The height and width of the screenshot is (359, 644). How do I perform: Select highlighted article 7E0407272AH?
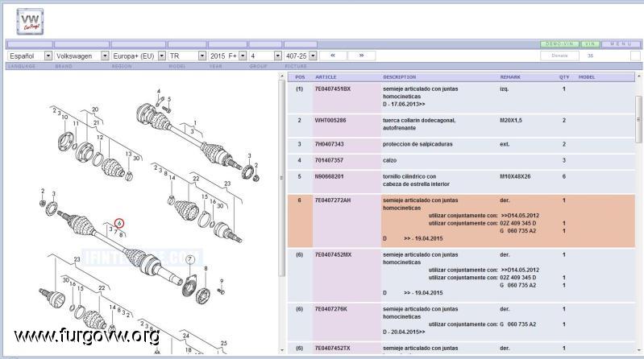461,221
